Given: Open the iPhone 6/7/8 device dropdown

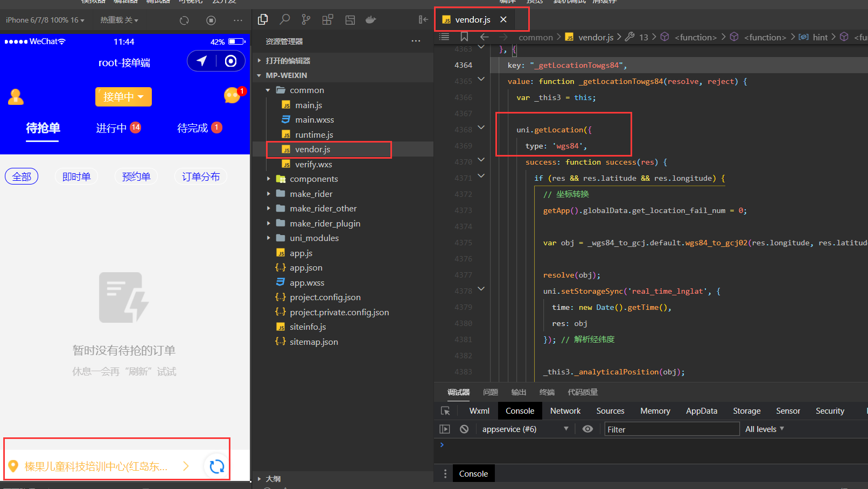Looking at the screenshot, I should pos(46,20).
